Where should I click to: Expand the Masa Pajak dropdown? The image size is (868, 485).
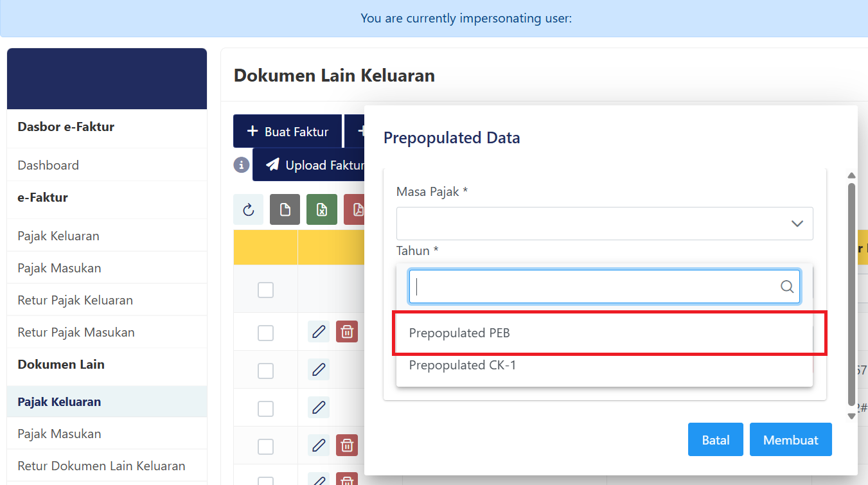(605, 224)
